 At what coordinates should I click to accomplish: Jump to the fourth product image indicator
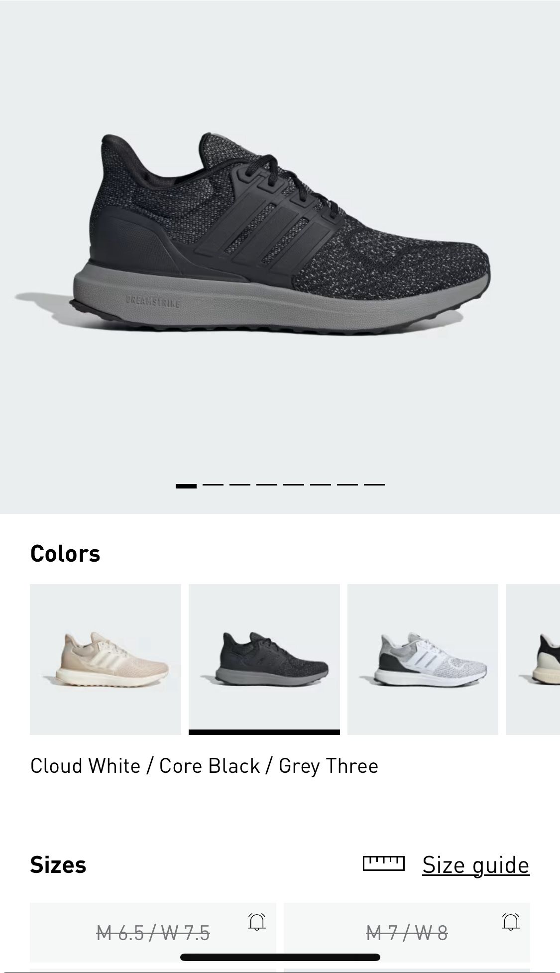click(267, 485)
